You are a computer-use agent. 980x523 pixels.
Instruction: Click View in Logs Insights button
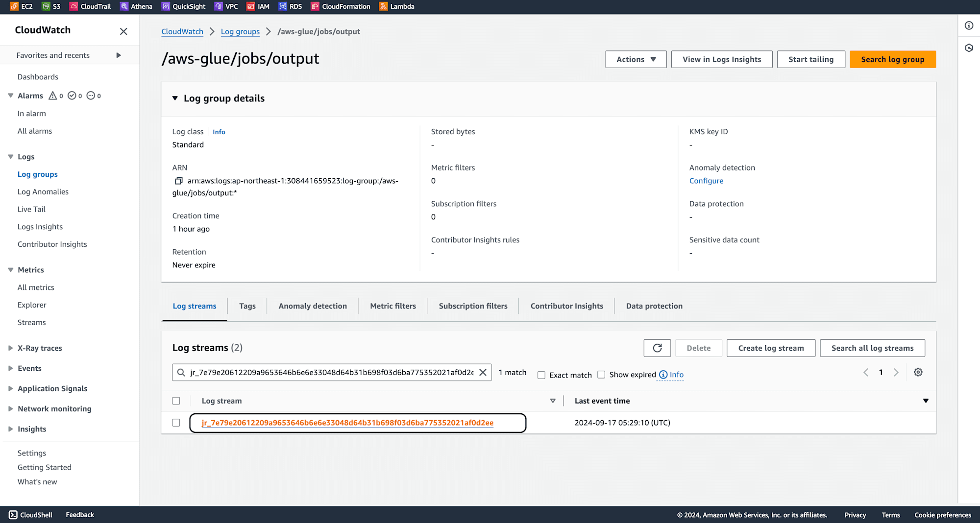pos(722,59)
